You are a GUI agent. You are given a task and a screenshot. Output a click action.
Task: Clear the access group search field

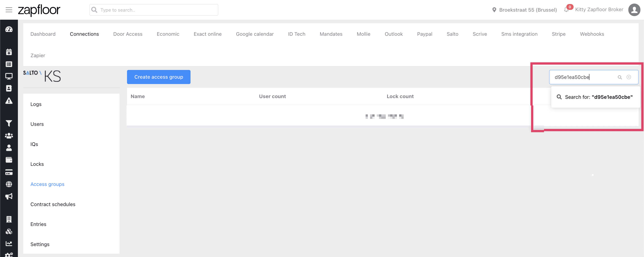click(629, 77)
